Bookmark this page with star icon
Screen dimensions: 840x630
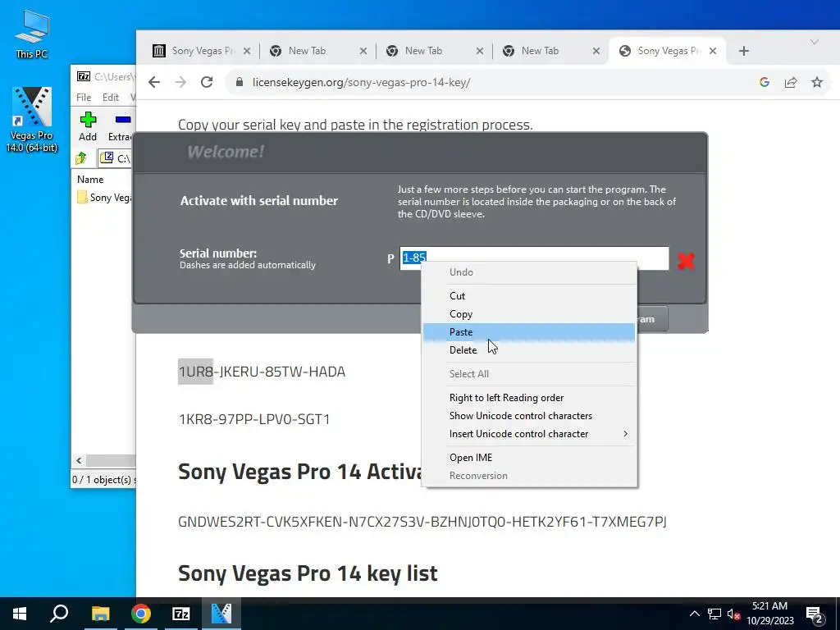(816, 82)
